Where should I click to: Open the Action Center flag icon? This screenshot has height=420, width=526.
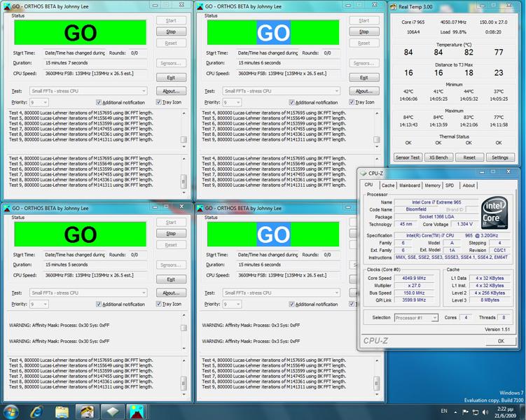click(465, 412)
